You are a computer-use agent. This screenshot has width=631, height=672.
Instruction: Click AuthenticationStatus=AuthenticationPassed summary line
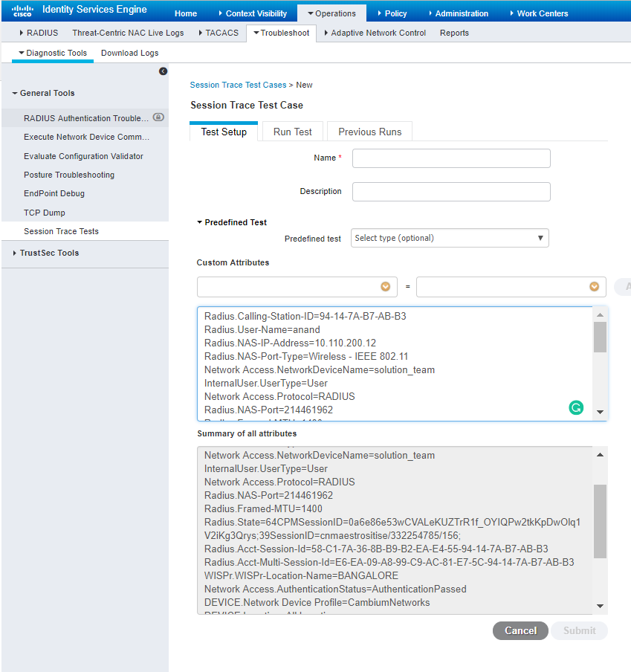click(335, 589)
